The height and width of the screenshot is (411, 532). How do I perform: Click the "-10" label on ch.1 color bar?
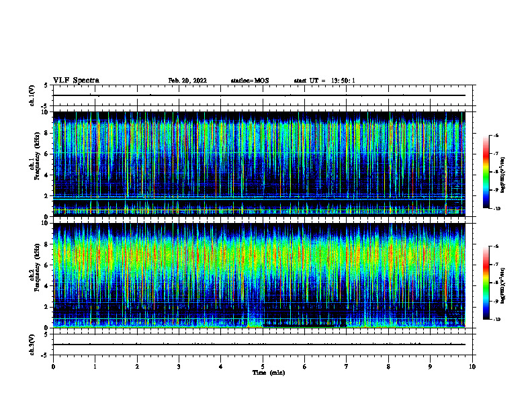click(496, 209)
